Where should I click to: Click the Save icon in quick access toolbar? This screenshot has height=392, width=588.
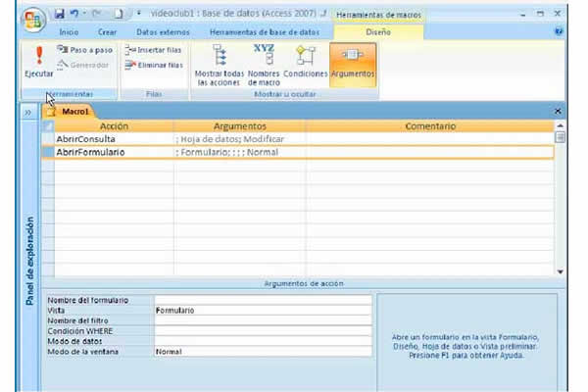pos(61,15)
